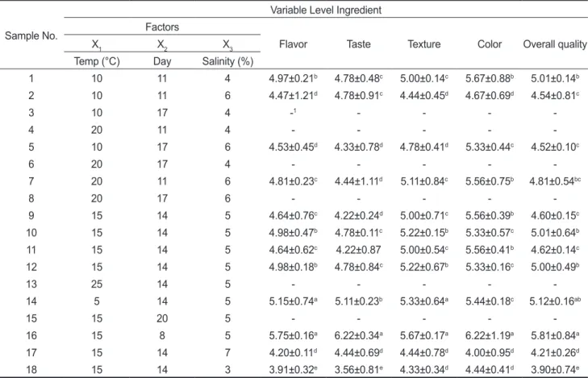Select texture value 5.11±0.84
588x378 pixels.
pos(424,181)
